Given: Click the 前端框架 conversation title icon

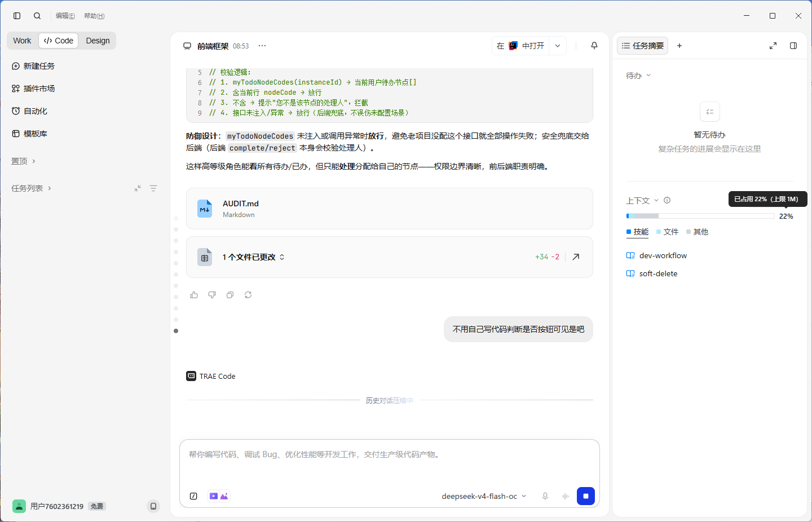Looking at the screenshot, I should pyautogui.click(x=187, y=46).
